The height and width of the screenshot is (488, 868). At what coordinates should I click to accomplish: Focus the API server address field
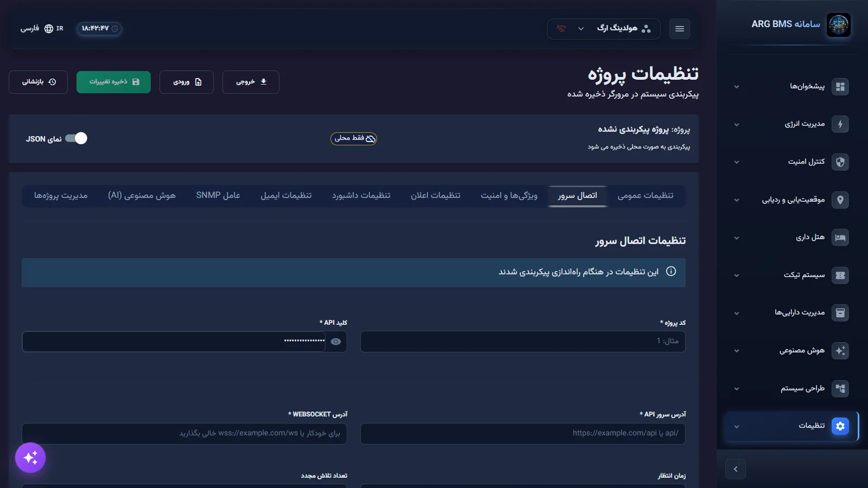tap(523, 433)
